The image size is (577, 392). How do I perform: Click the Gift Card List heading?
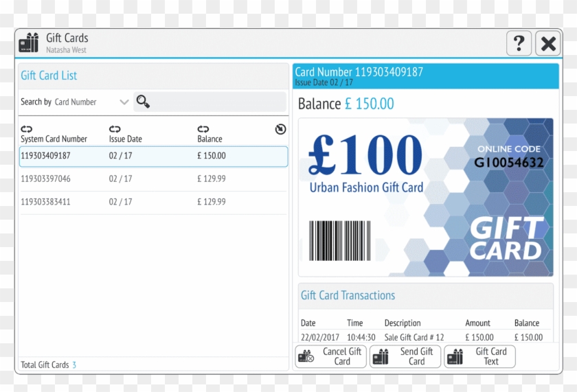pyautogui.click(x=49, y=76)
